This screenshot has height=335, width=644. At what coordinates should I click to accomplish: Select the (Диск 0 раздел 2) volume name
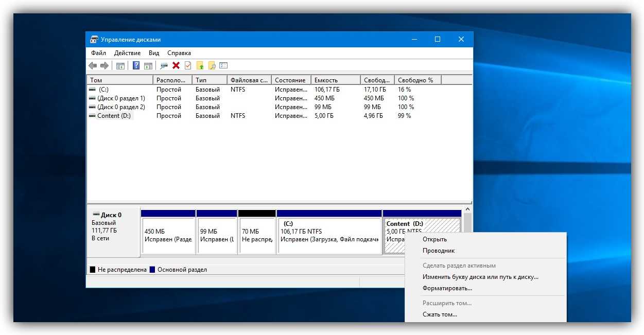[x=121, y=107]
